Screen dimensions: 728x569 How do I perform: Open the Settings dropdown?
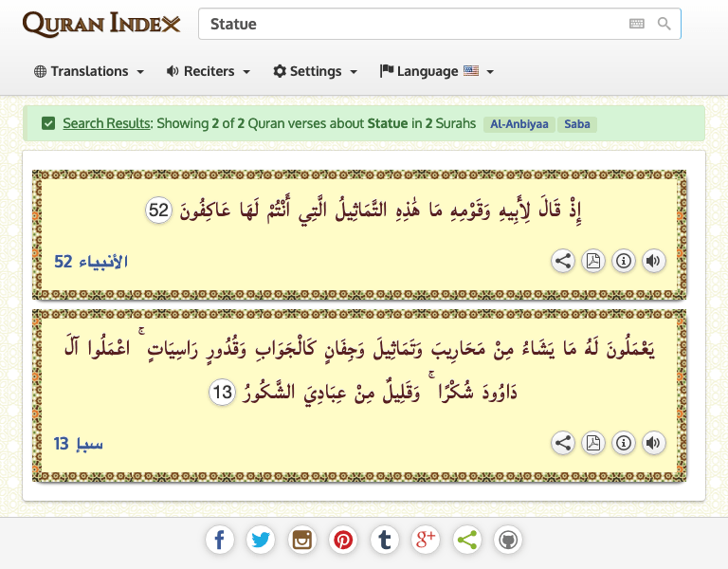click(315, 71)
